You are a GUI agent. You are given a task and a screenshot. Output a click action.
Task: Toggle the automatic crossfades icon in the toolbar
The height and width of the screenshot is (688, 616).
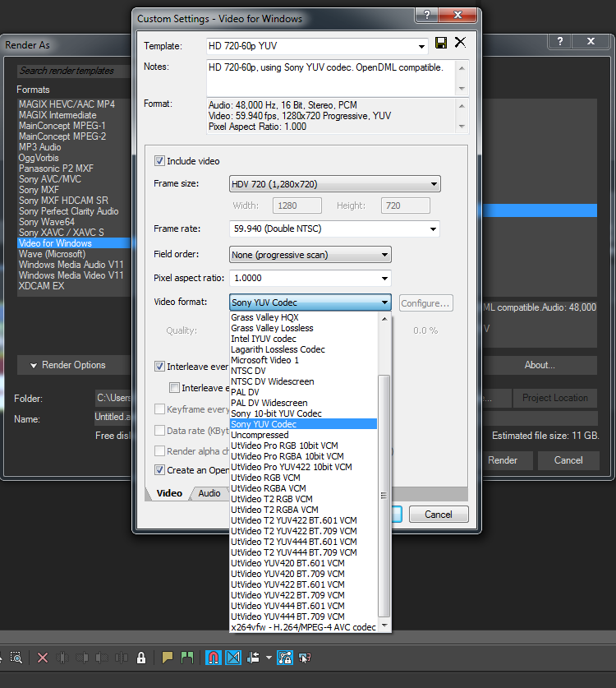pos(233,658)
